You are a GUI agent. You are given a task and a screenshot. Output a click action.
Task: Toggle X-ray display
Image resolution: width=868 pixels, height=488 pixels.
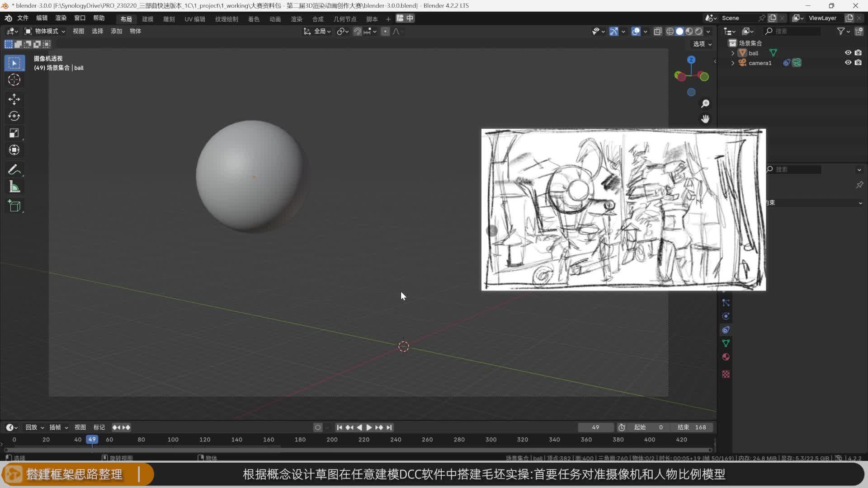tap(658, 31)
